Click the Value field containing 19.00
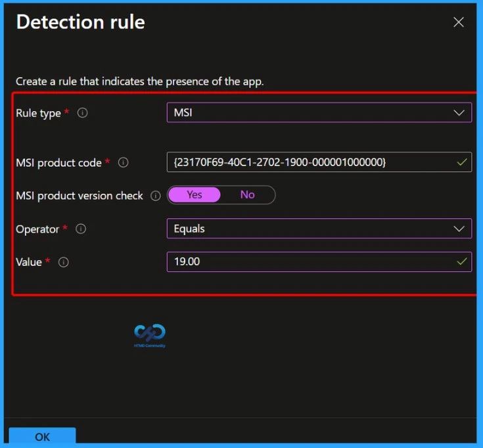 (319, 261)
